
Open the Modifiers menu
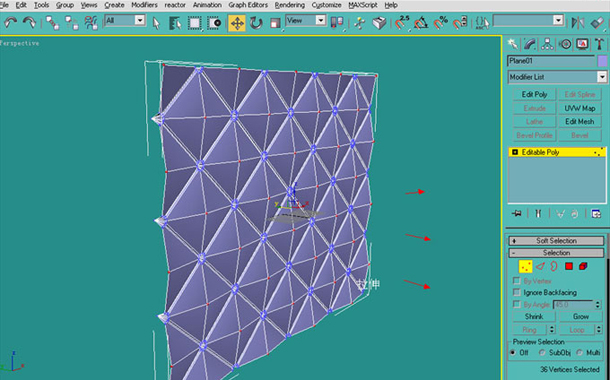click(144, 5)
